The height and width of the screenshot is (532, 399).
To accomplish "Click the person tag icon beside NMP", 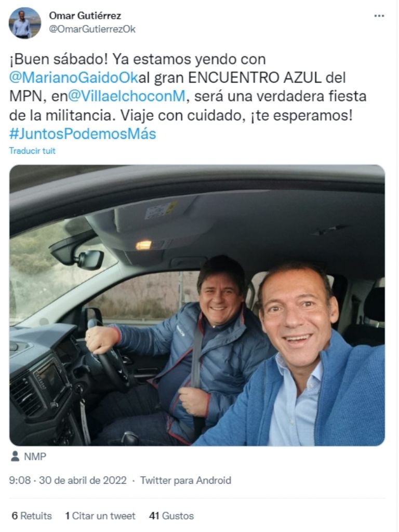I will click(x=15, y=456).
